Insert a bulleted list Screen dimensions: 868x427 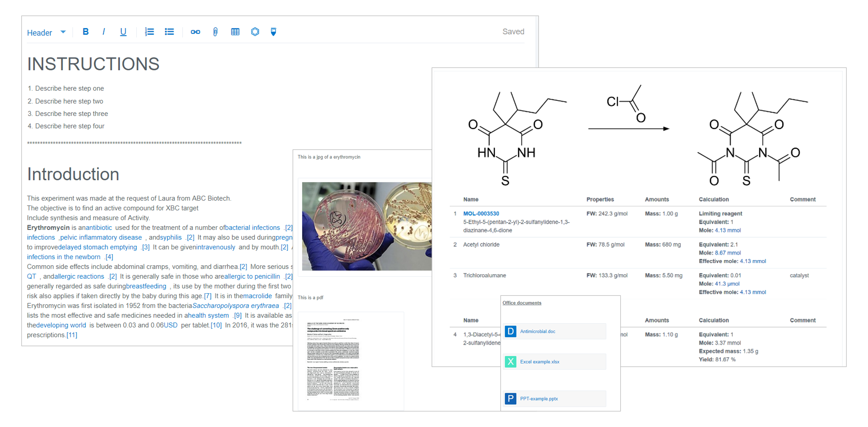(x=169, y=32)
